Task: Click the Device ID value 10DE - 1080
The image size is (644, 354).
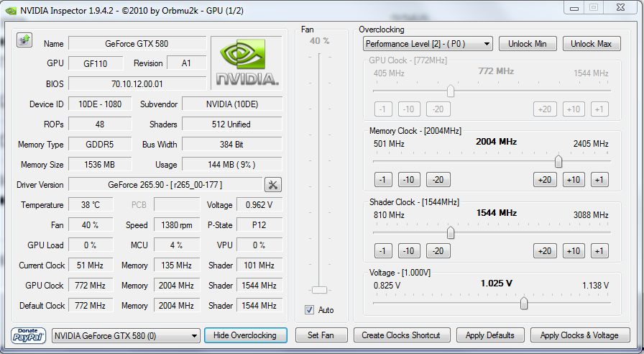Action: tap(100, 104)
